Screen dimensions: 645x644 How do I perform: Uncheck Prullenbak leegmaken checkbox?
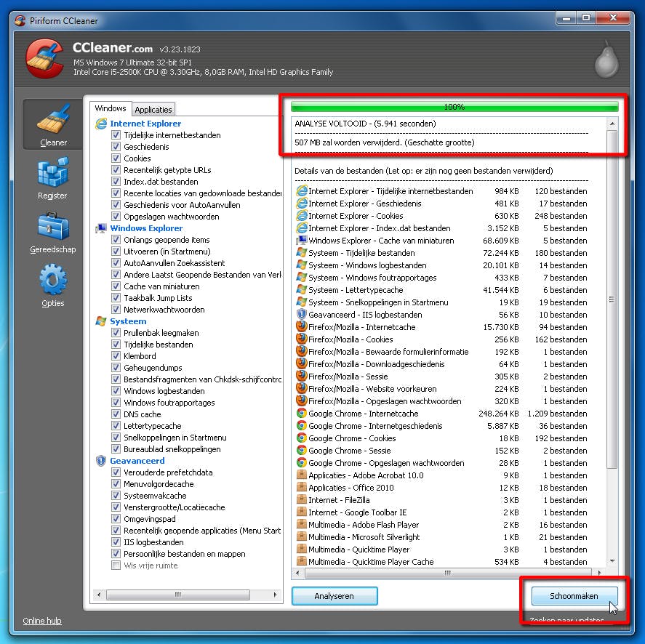116,333
